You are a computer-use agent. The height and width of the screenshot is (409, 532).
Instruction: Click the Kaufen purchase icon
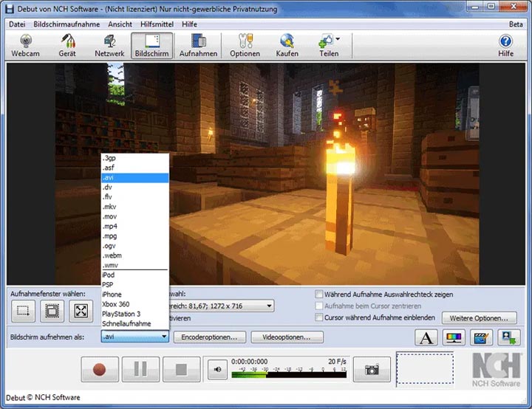[287, 46]
